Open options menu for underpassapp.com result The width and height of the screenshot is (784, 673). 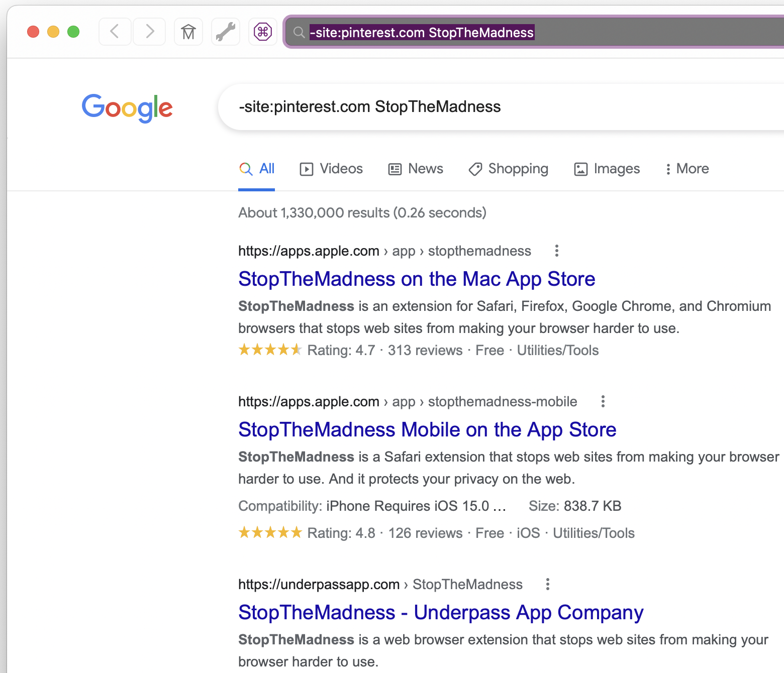tap(547, 584)
